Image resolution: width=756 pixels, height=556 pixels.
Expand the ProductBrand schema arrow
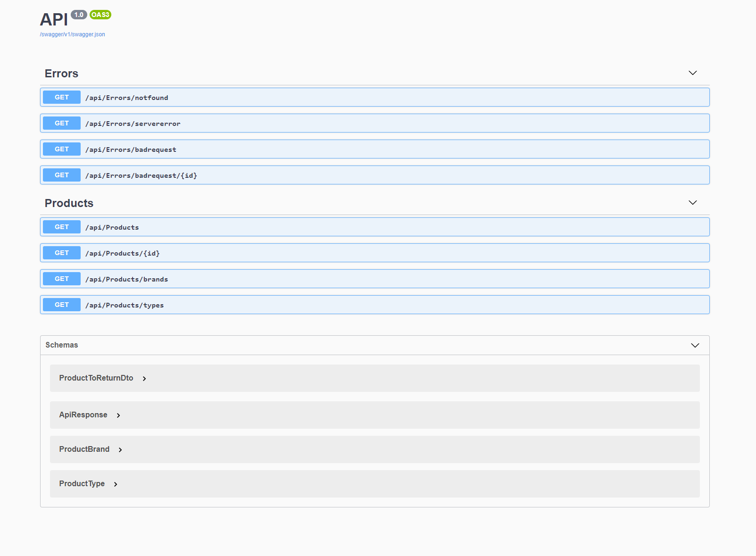pyautogui.click(x=120, y=450)
